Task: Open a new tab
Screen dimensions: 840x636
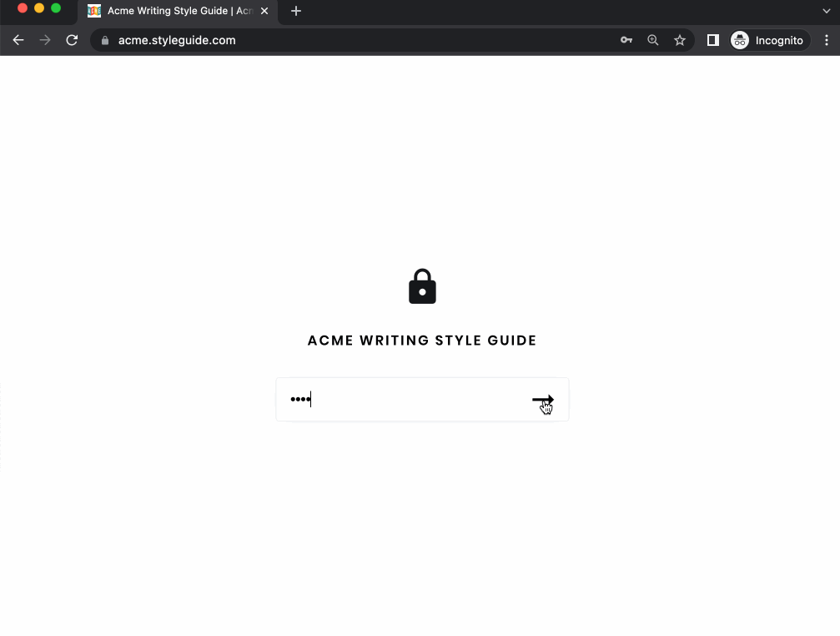Action: [296, 11]
